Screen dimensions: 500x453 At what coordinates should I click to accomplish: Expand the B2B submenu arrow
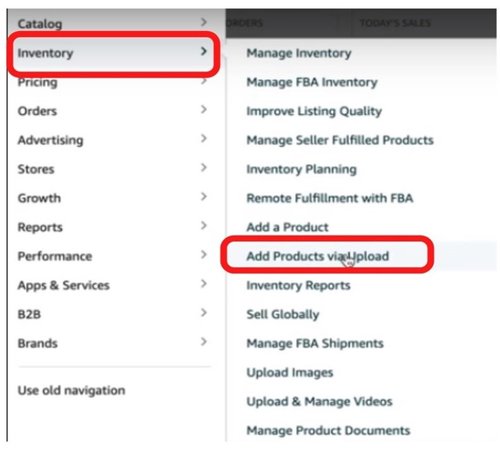204,313
